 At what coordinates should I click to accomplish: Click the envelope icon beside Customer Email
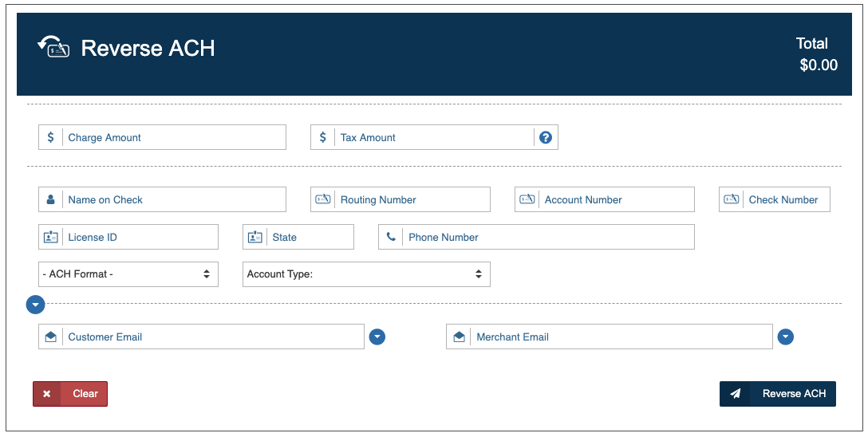[51, 337]
